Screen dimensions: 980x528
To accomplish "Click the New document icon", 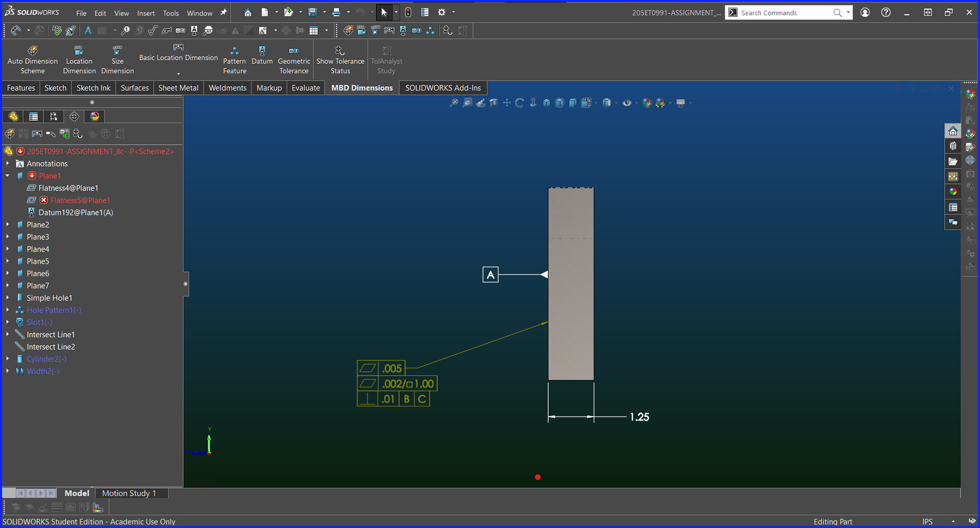I will (264, 12).
